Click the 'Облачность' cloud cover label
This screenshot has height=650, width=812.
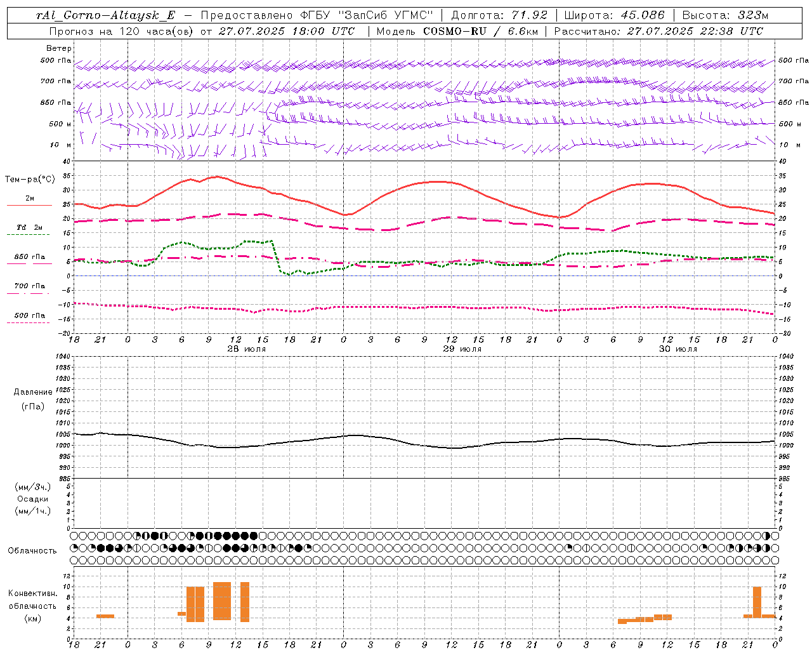pos(32,551)
